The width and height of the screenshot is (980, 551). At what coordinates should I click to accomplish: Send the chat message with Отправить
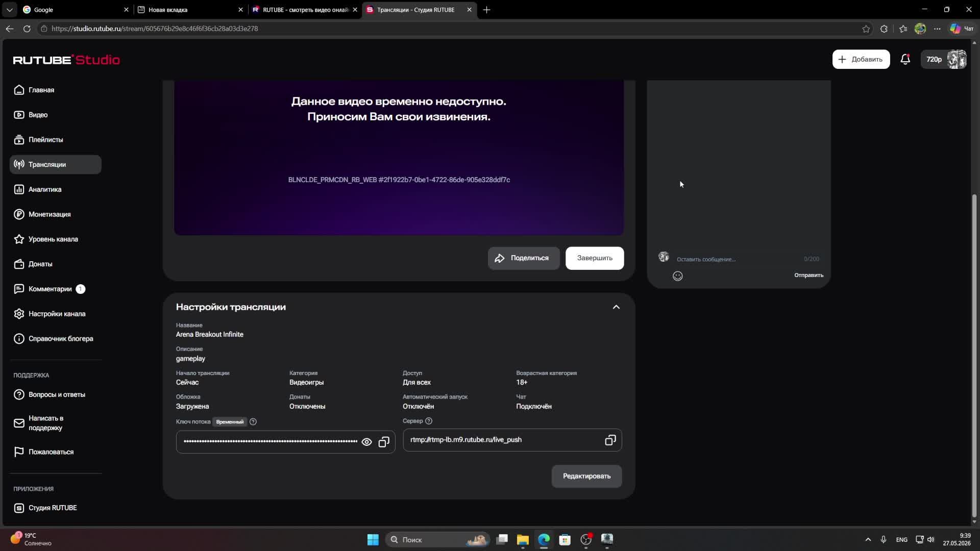pyautogui.click(x=808, y=275)
